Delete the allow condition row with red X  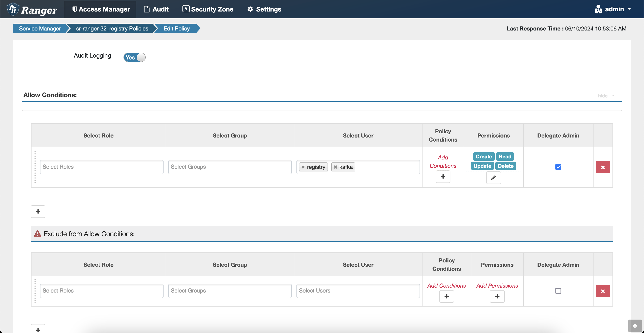pos(603,167)
